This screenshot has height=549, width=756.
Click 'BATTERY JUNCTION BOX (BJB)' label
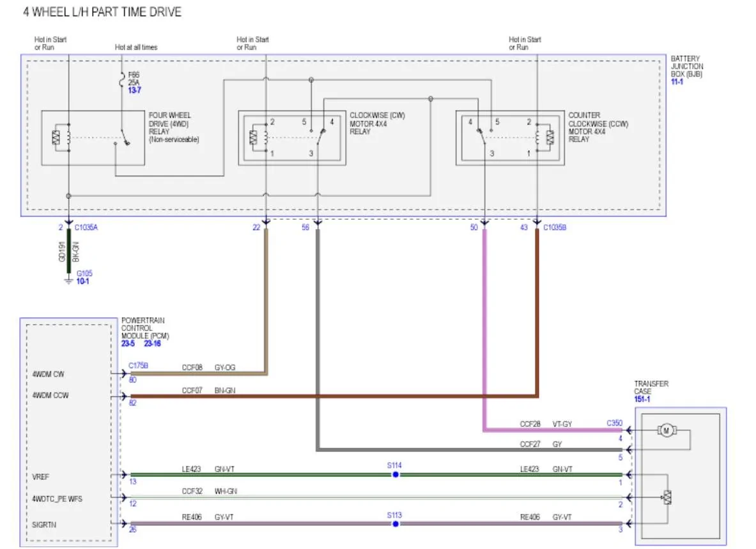(x=687, y=66)
